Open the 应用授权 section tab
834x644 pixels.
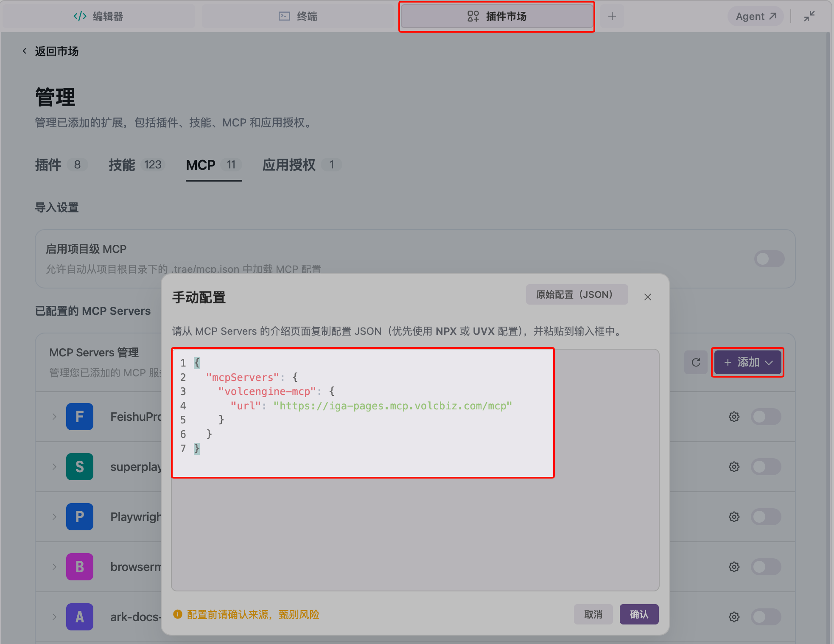[302, 165]
